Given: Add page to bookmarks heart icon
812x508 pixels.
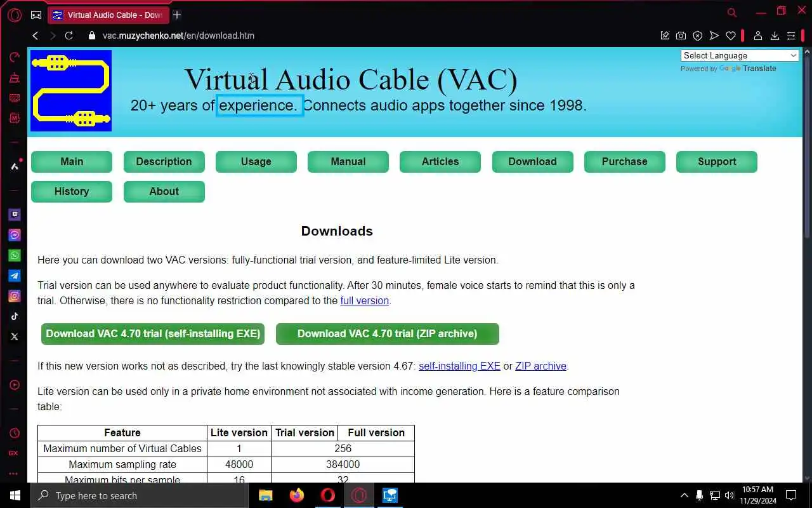Looking at the screenshot, I should coord(731,36).
